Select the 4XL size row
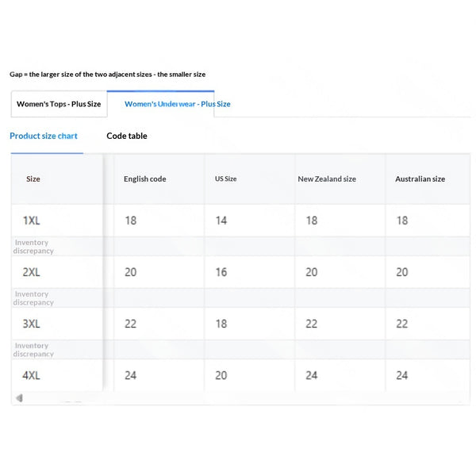 [240, 375]
